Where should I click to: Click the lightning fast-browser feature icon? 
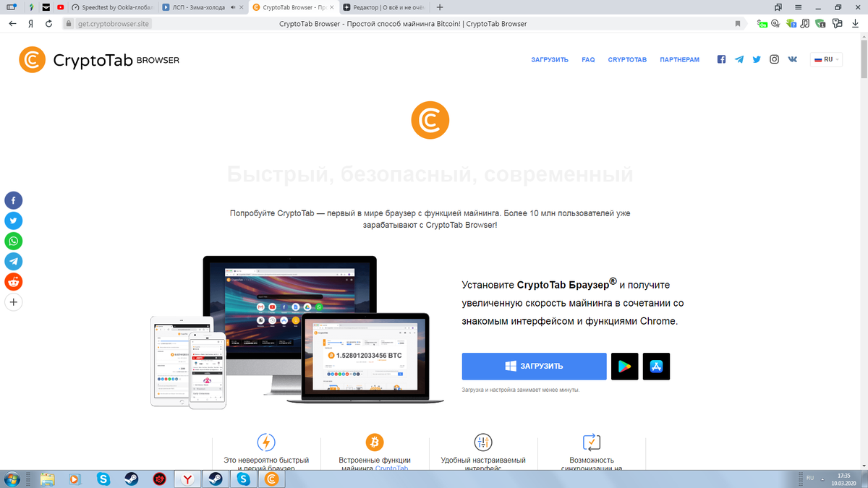point(266,442)
